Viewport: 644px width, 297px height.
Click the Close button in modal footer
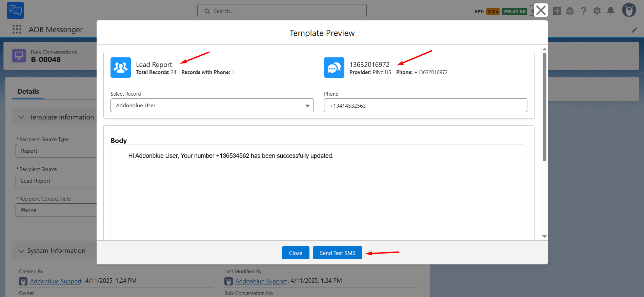click(x=296, y=253)
